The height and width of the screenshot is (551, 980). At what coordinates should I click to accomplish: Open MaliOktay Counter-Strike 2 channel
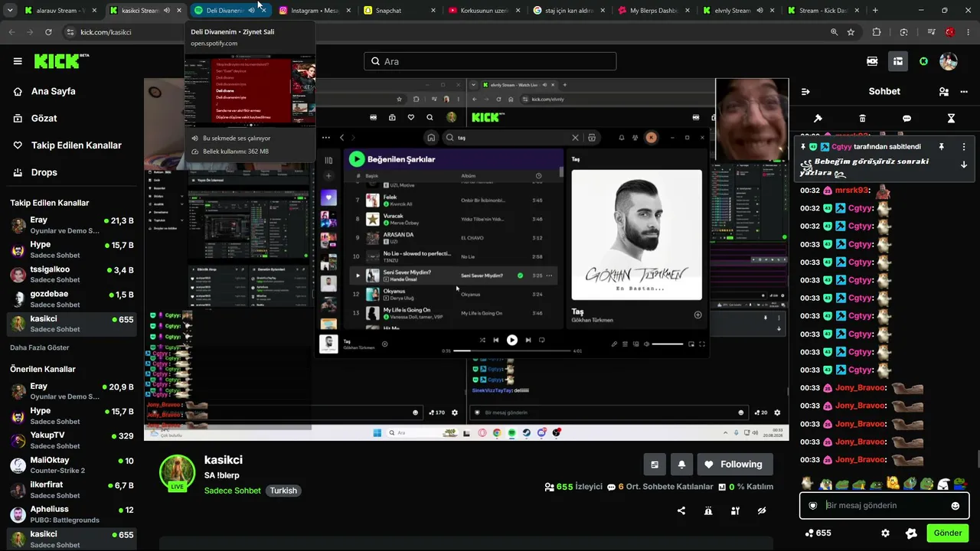pos(73,465)
